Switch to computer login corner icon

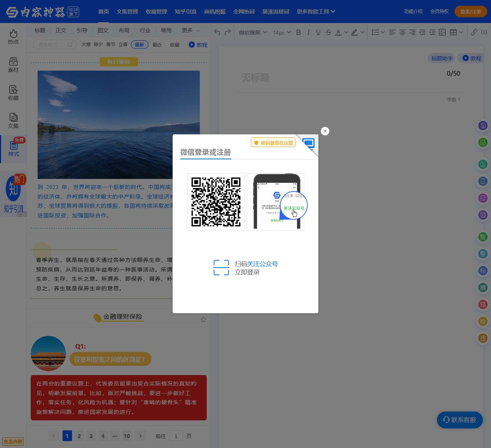[308, 143]
